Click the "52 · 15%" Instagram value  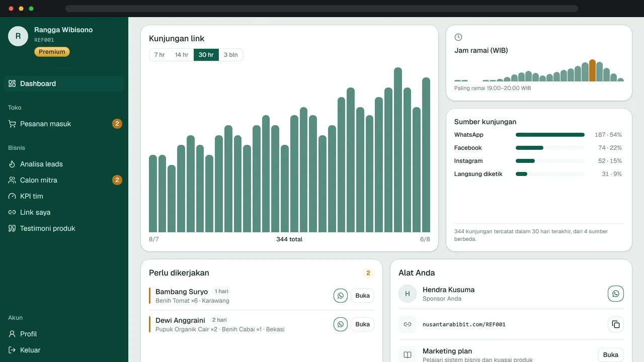point(610,161)
